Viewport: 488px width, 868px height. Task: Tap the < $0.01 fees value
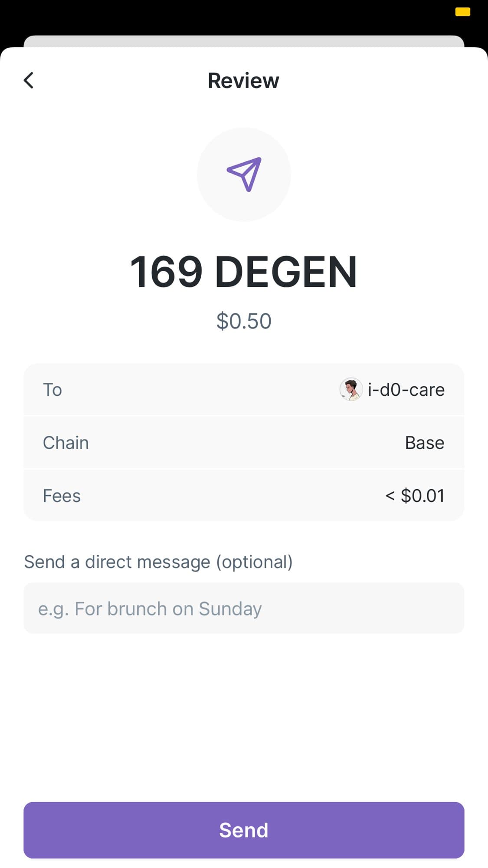point(415,496)
